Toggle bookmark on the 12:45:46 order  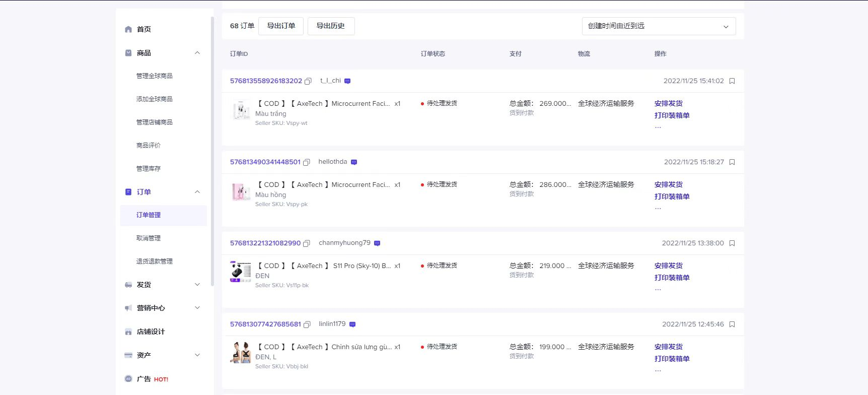[732, 324]
